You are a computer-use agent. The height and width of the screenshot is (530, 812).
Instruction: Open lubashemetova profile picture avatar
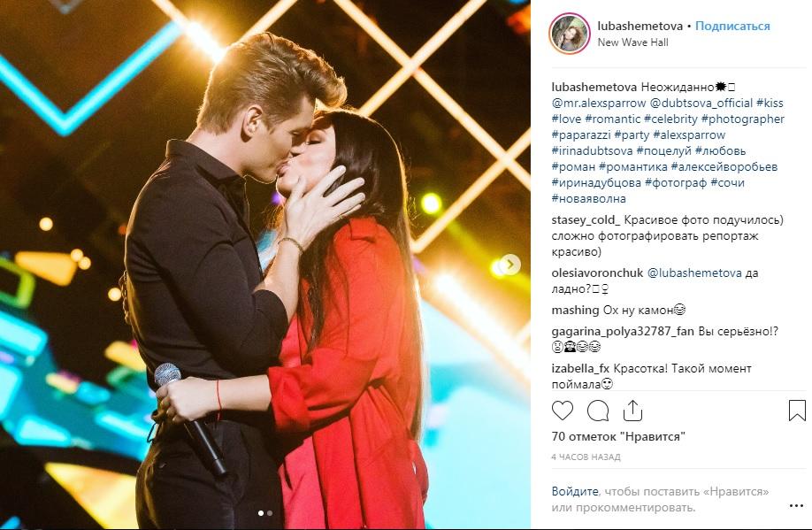[x=570, y=34]
